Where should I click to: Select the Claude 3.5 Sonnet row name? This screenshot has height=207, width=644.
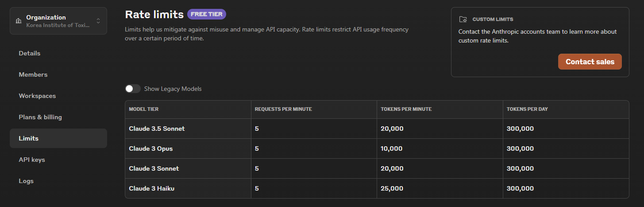coord(157,129)
